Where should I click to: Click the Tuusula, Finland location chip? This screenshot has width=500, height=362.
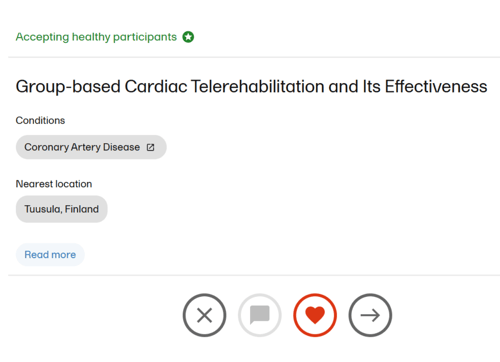coord(62,209)
